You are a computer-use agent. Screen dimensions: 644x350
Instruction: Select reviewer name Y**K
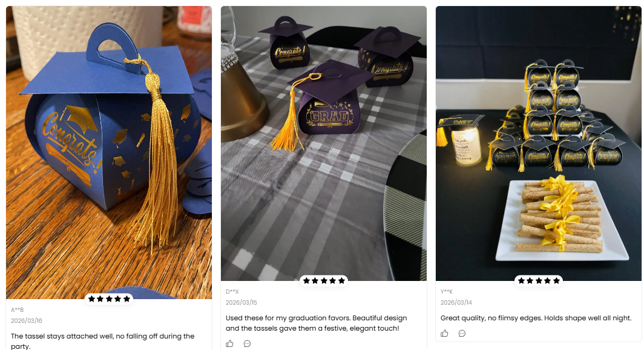(447, 292)
